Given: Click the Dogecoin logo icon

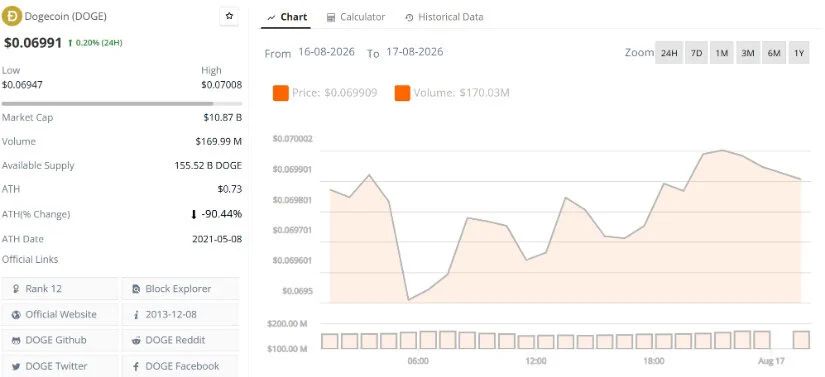Looking at the screenshot, I should [x=12, y=16].
